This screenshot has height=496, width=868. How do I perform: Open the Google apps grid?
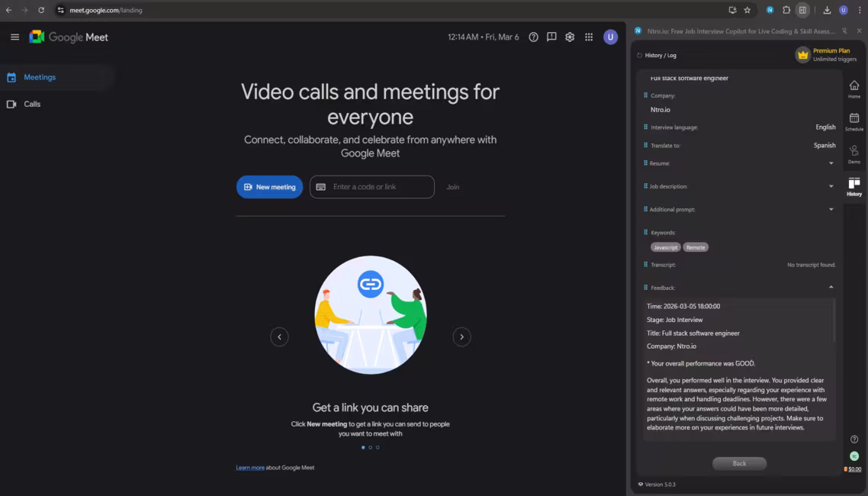pyautogui.click(x=588, y=37)
